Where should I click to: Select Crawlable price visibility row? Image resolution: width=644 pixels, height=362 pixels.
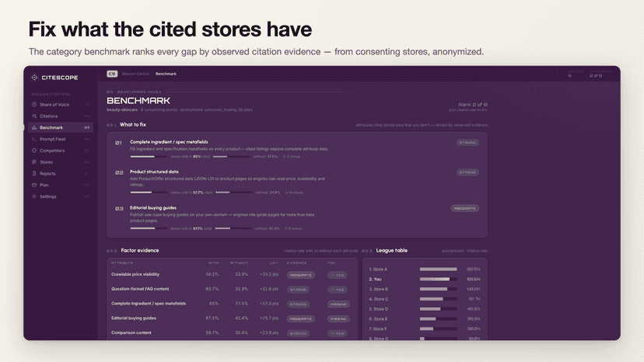232,274
